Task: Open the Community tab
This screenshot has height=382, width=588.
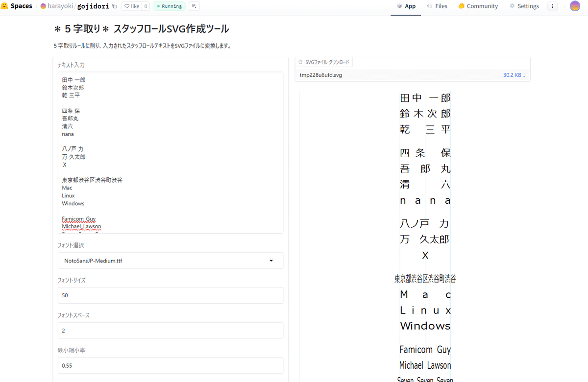Action: pos(478,6)
